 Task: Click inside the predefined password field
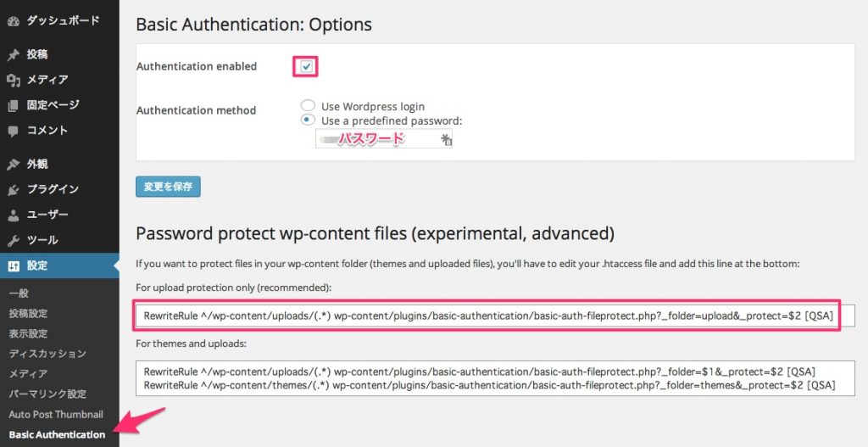click(384, 138)
